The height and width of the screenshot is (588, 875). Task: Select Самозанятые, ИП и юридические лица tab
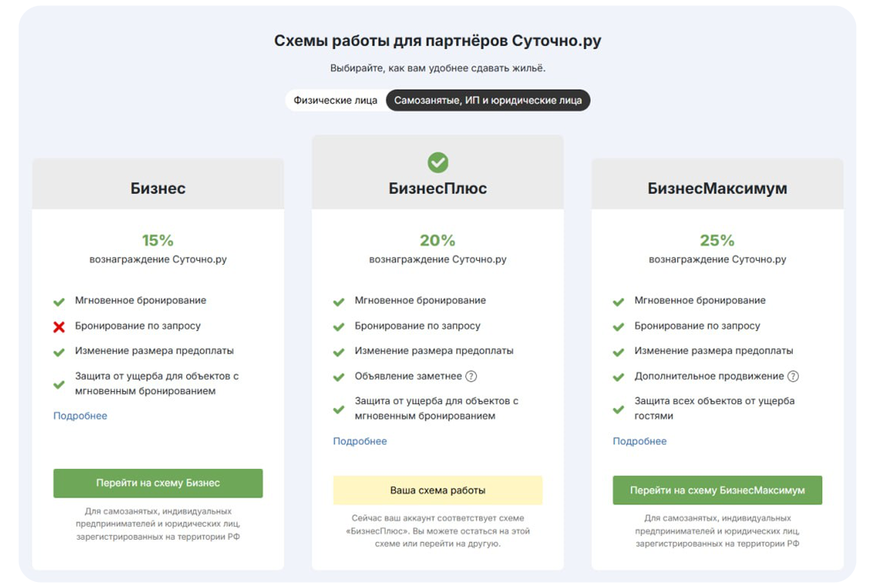pyautogui.click(x=487, y=100)
